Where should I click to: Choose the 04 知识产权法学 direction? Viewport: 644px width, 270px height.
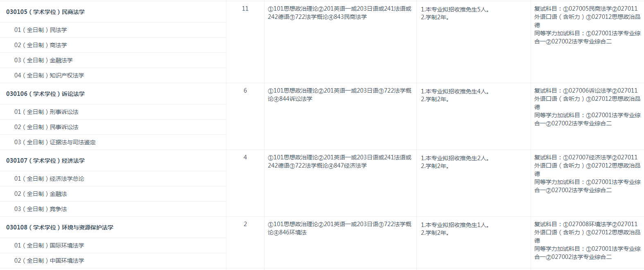click(x=49, y=75)
